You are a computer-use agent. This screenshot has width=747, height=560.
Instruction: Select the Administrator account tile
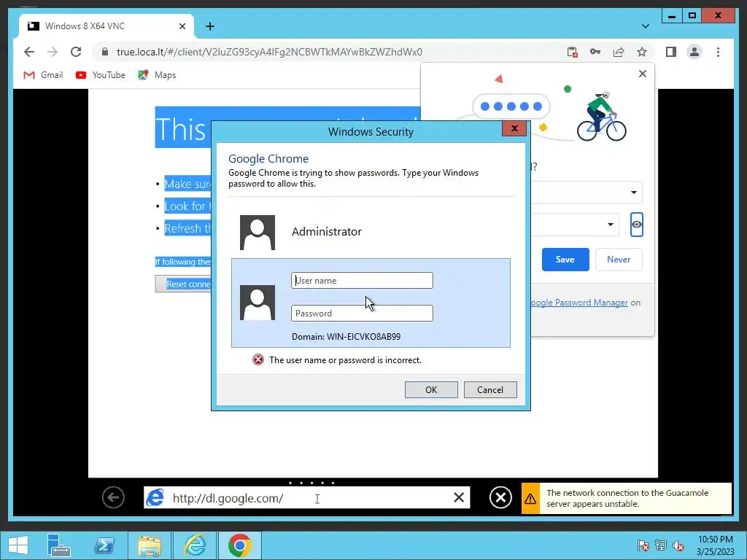coord(371,232)
